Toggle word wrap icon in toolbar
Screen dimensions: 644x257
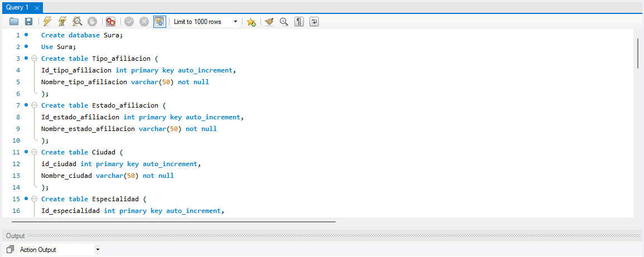tap(314, 22)
